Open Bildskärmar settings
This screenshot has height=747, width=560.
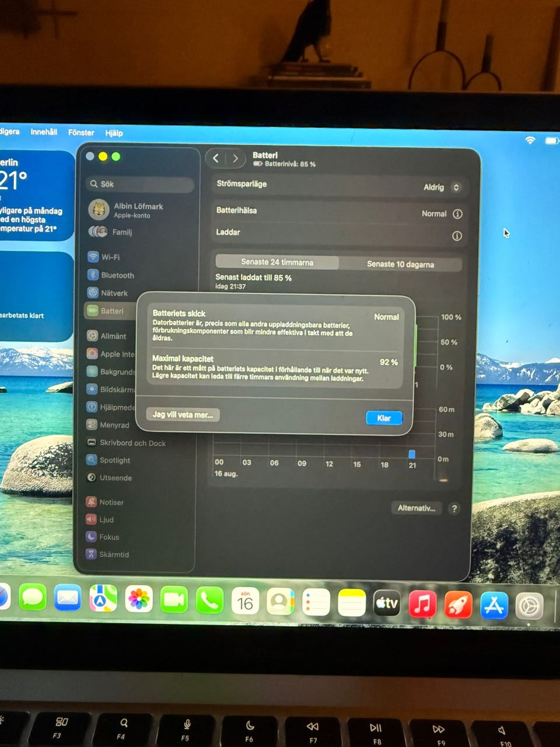[x=110, y=389]
